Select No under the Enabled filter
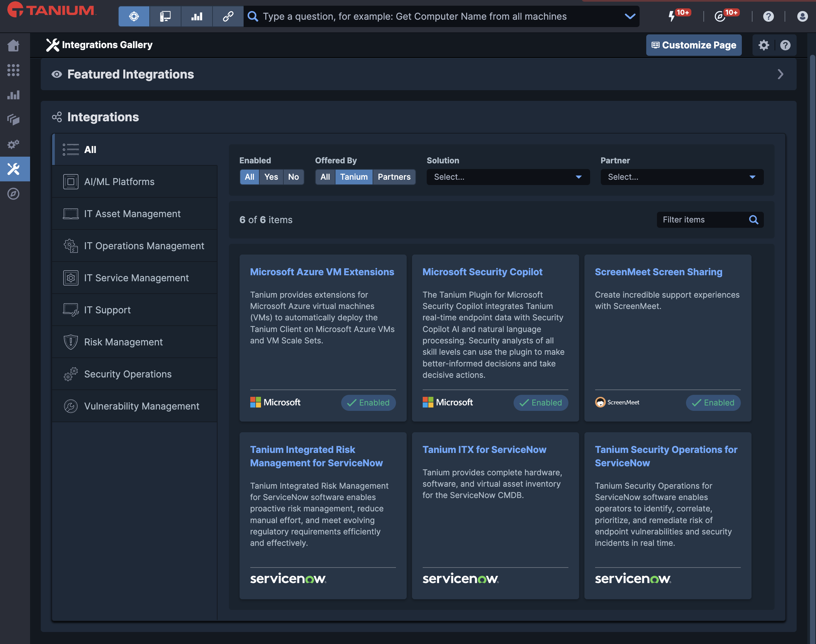Viewport: 816px width, 644px height. pyautogui.click(x=293, y=177)
